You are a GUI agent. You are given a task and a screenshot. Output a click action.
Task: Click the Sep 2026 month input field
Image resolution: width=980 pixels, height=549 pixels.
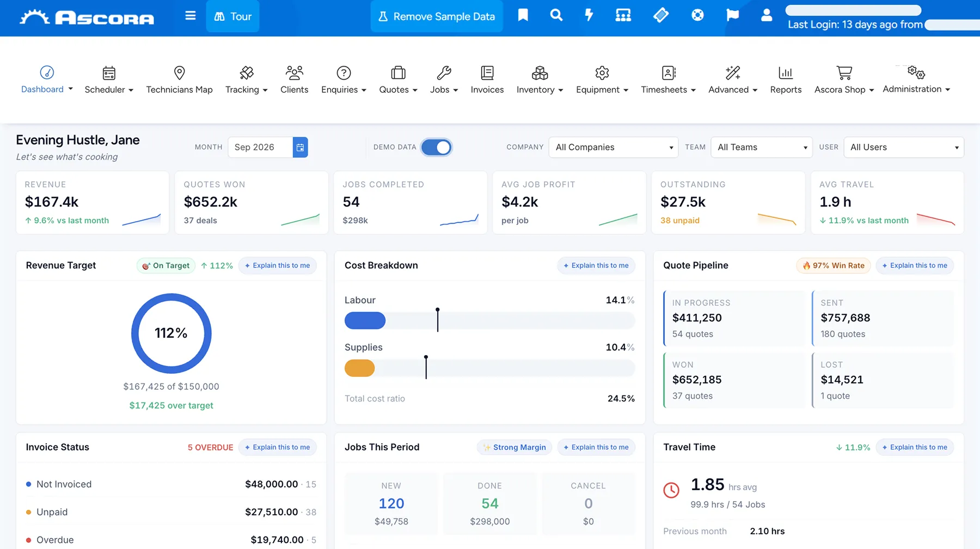[x=260, y=147]
